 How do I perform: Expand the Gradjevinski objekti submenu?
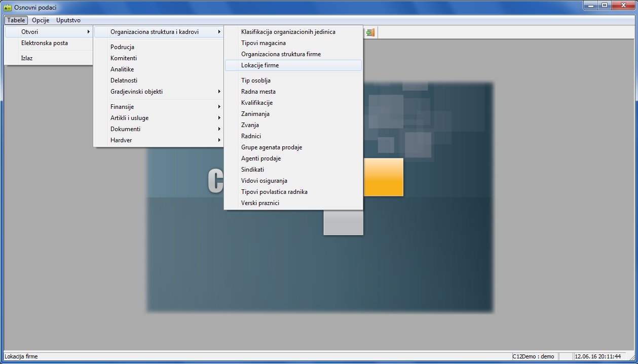click(158, 92)
